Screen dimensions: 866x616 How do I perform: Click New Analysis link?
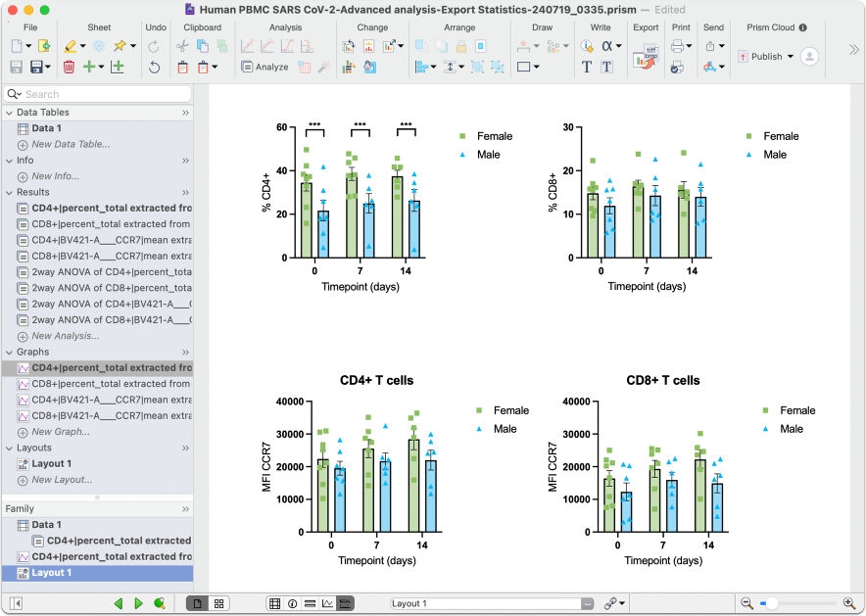tap(66, 336)
